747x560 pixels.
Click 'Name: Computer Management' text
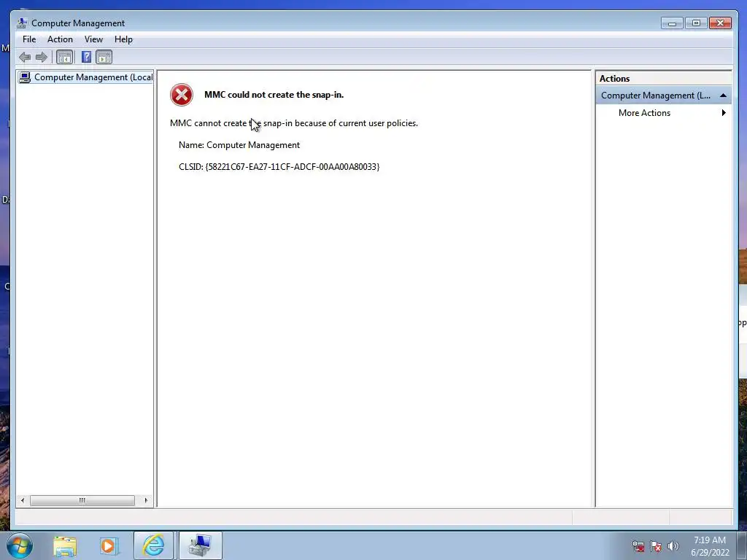[x=239, y=145]
